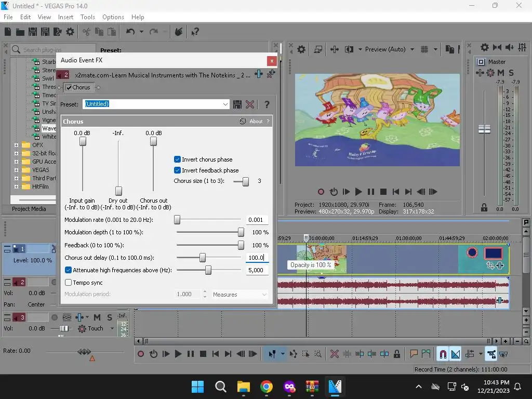Toggle track 3 Mute M button
Image resolution: width=532 pixels, height=399 pixels.
pos(97,317)
